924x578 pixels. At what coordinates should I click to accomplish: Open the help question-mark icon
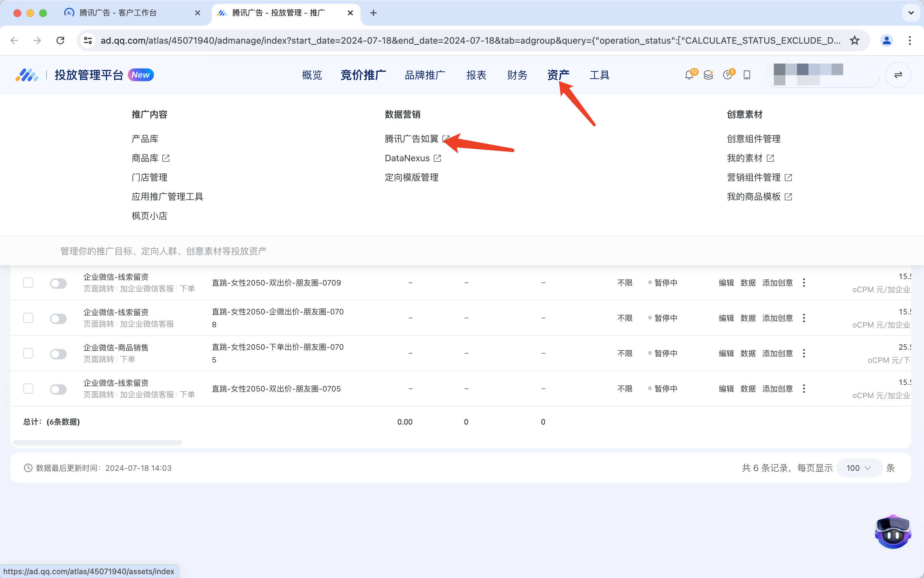[x=727, y=75]
